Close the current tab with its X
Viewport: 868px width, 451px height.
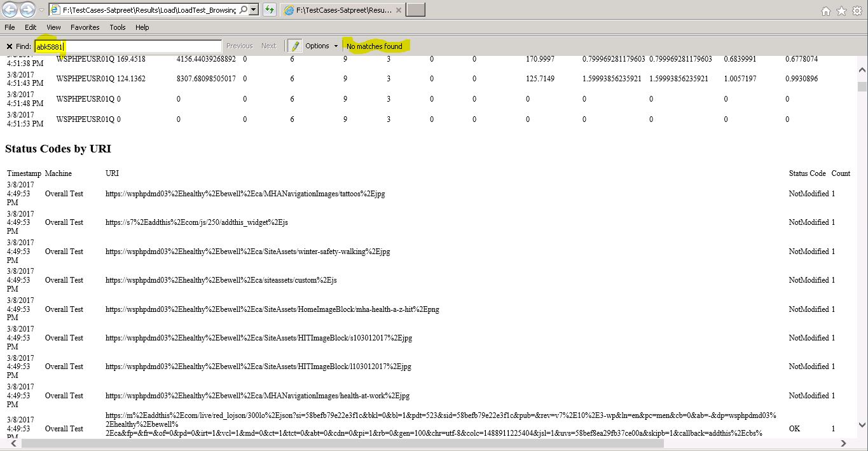398,10
